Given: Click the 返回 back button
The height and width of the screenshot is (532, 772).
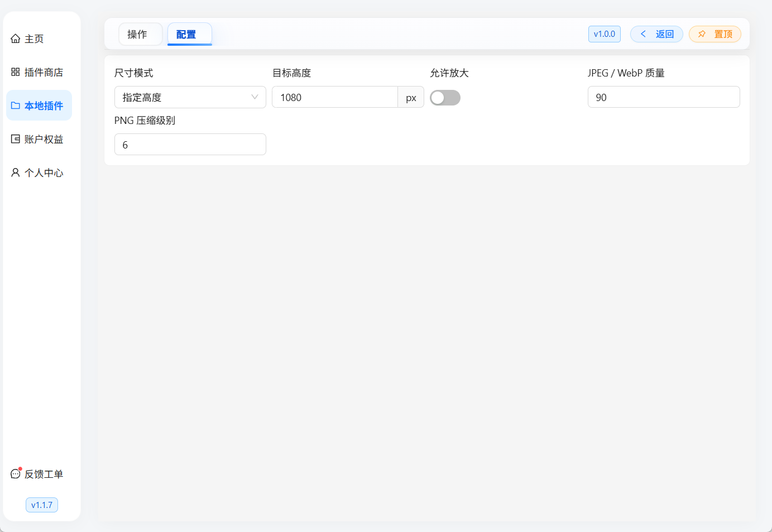Looking at the screenshot, I should click(x=656, y=34).
